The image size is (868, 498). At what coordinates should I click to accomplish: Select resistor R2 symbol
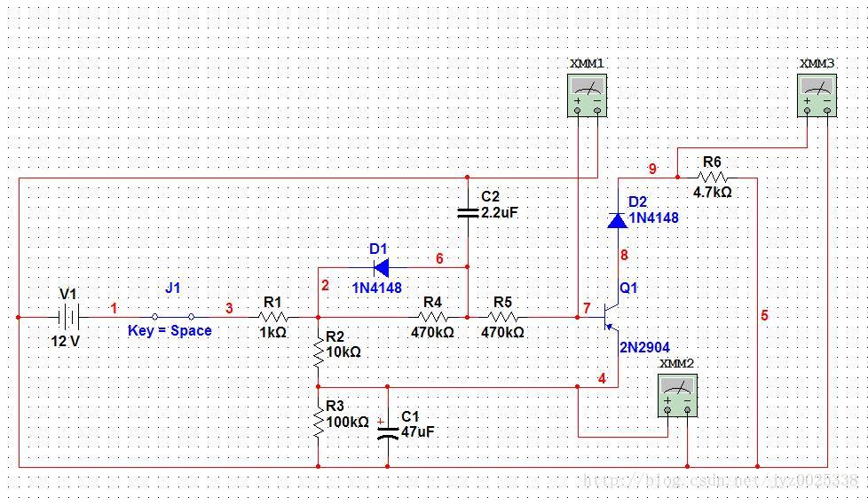(319, 352)
